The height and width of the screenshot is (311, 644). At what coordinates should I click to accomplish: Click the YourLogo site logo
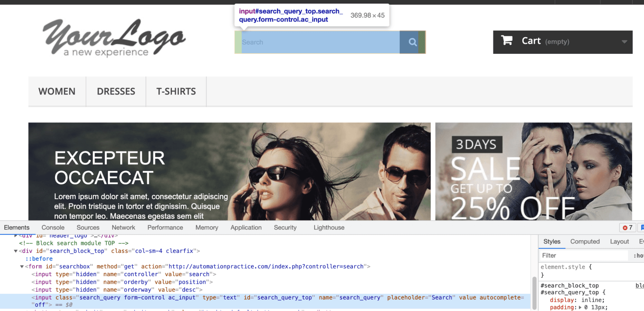point(114,38)
